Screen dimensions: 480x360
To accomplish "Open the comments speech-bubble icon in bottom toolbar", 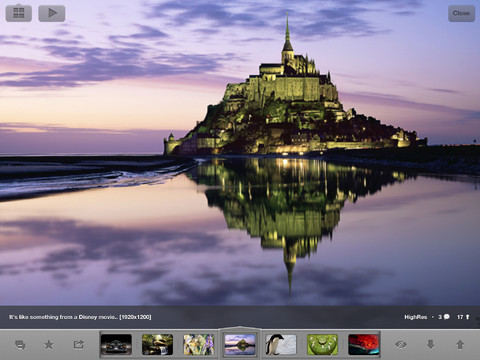I will (20, 345).
